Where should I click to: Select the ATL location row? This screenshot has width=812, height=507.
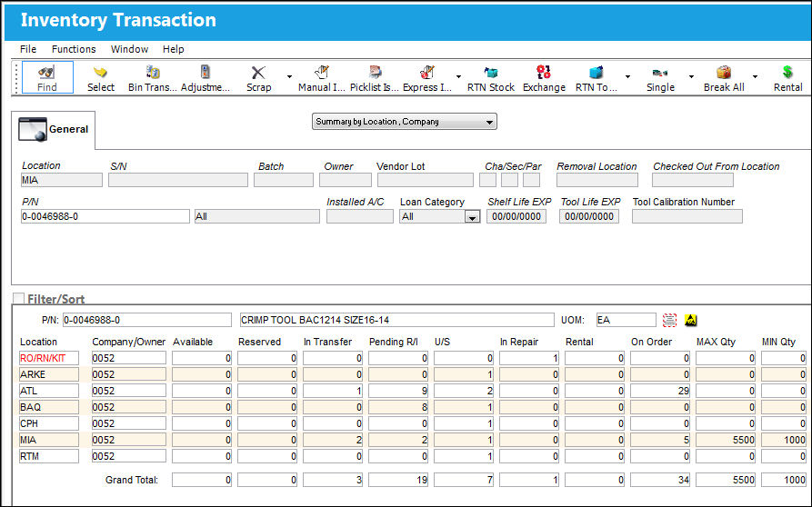(x=413, y=391)
